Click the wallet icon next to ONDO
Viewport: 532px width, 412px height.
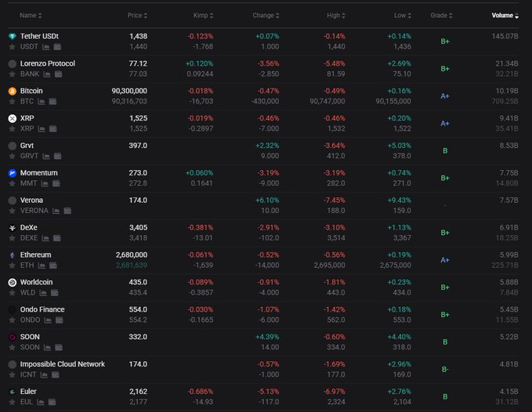point(59,320)
